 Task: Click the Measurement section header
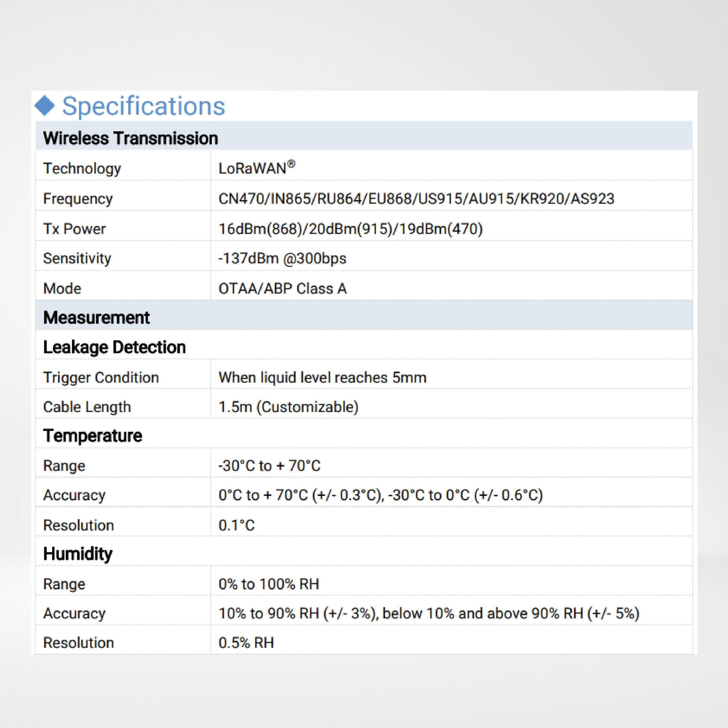point(96,317)
